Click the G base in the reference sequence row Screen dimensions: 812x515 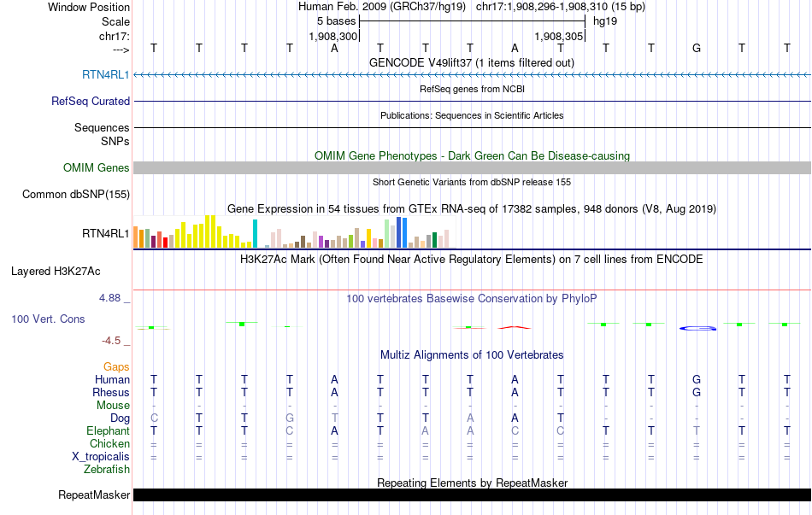coord(697,48)
